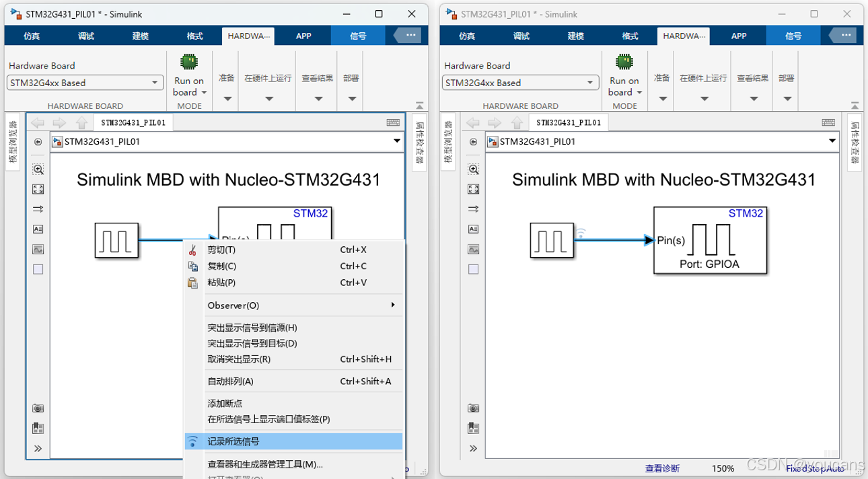Click back navigation arrow in left window
The image size is (868, 479).
click(38, 122)
